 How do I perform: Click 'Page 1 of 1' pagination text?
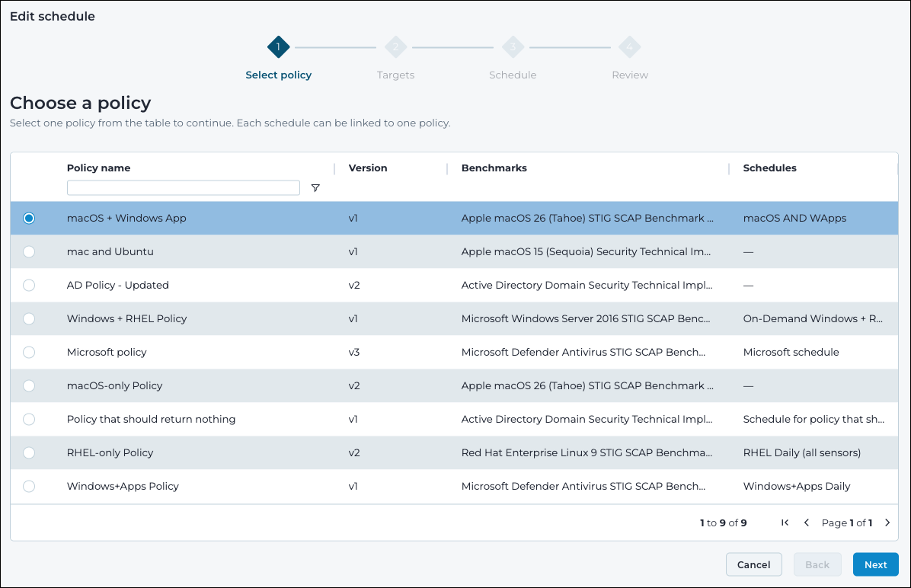847,523
